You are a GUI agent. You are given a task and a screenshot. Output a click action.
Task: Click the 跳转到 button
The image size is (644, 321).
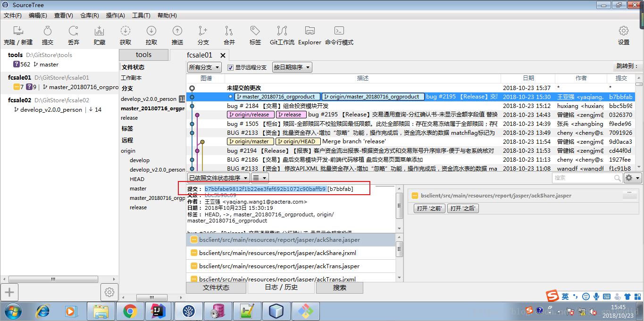(x=627, y=66)
